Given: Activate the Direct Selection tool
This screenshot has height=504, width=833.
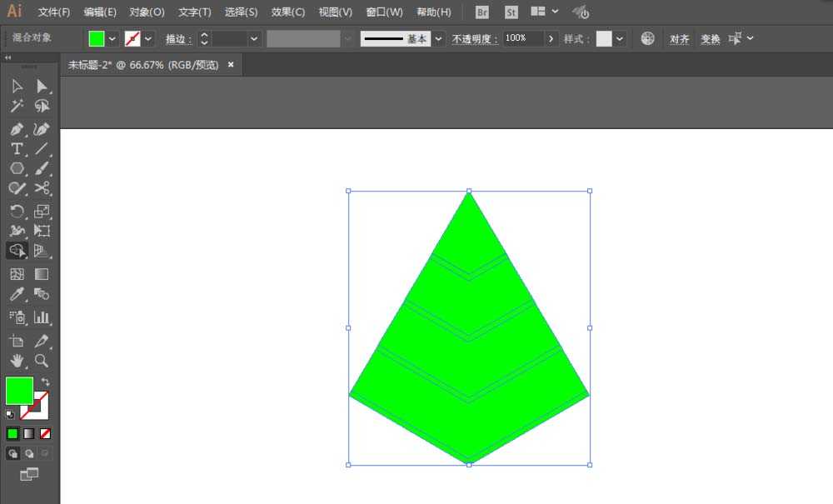Looking at the screenshot, I should [x=42, y=86].
